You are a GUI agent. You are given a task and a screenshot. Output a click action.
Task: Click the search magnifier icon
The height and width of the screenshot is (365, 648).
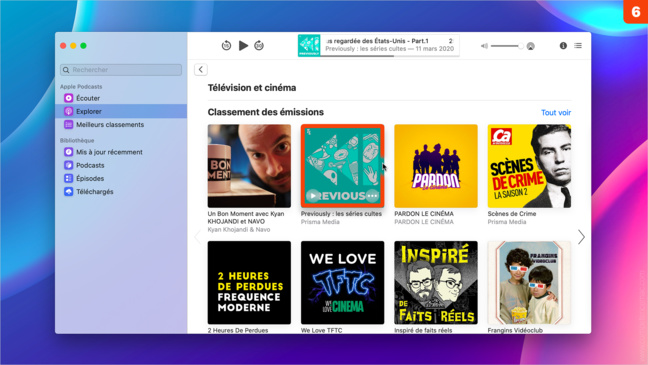[x=66, y=70]
